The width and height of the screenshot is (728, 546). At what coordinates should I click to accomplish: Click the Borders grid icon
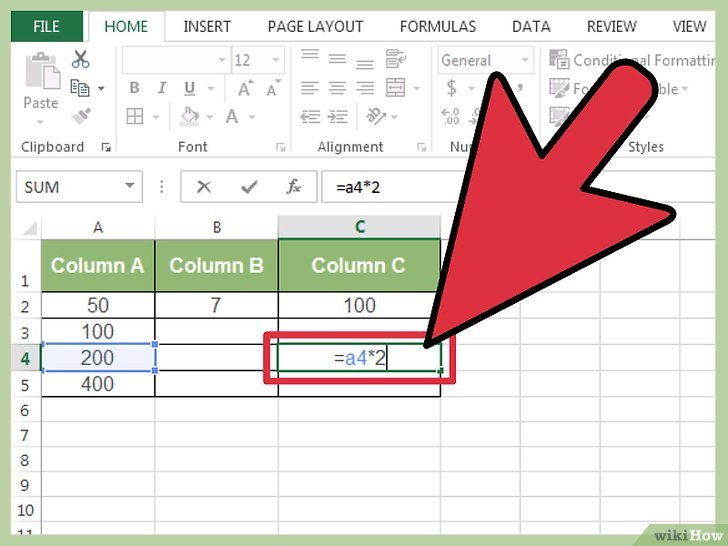135,116
